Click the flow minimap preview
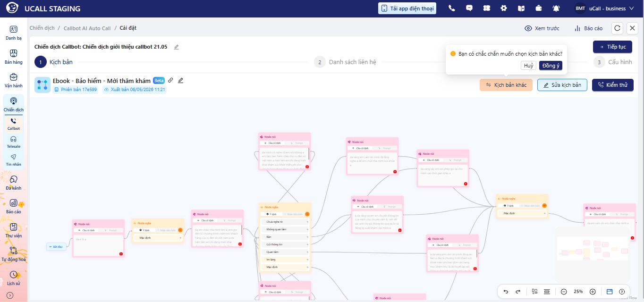Screen dimensions: 644x302 (593, 255)
